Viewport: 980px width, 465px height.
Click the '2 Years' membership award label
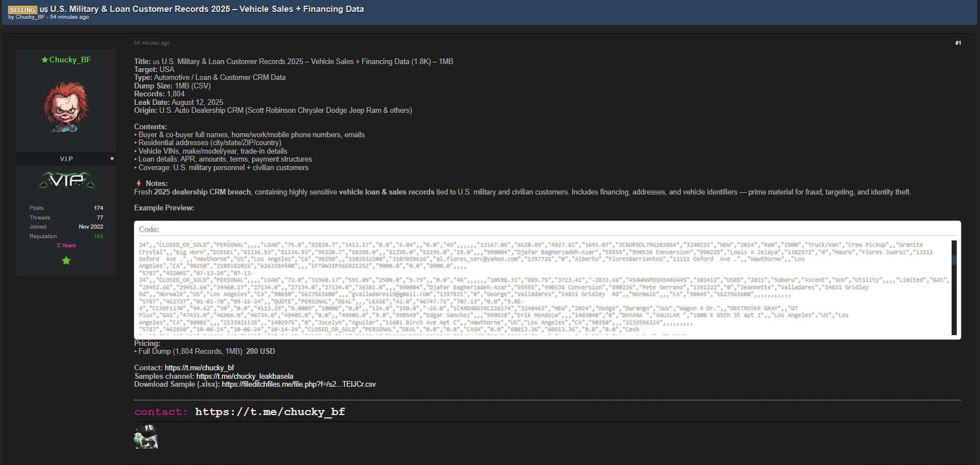(x=66, y=246)
